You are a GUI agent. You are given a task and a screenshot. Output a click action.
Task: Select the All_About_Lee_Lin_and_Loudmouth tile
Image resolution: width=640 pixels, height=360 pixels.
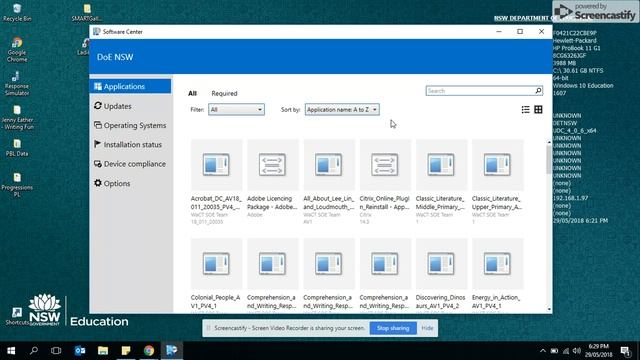pyautogui.click(x=329, y=182)
